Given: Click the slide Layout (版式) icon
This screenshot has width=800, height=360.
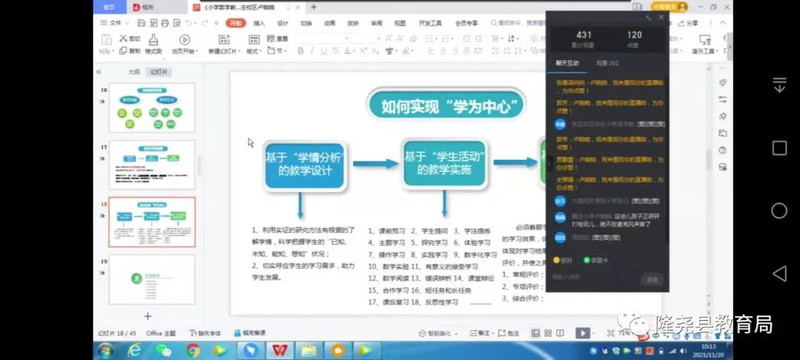Looking at the screenshot, I should click(254, 39).
